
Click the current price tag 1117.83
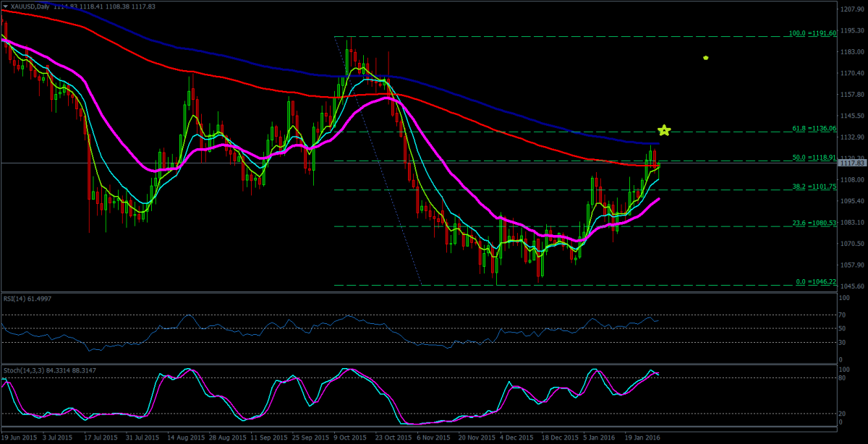tap(850, 163)
